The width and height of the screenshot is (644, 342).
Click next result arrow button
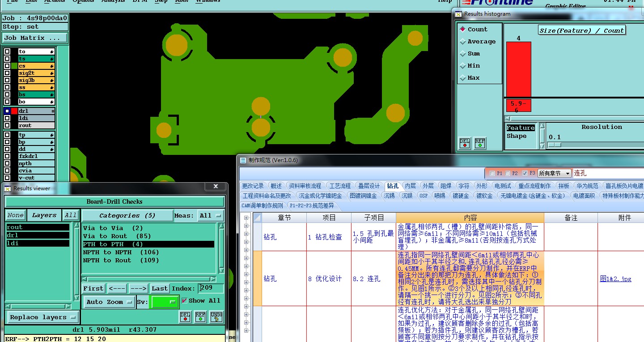(x=138, y=289)
